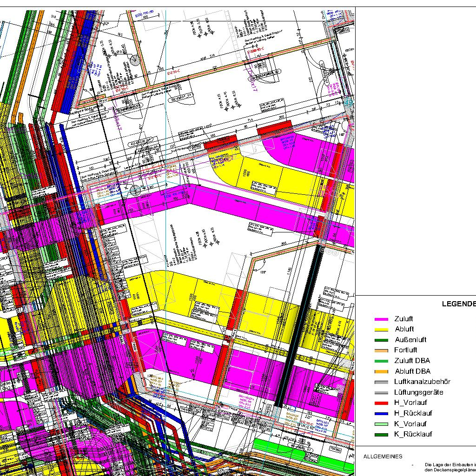Select the Abluft DBA text label
The image size is (476, 476).
[x=412, y=371]
